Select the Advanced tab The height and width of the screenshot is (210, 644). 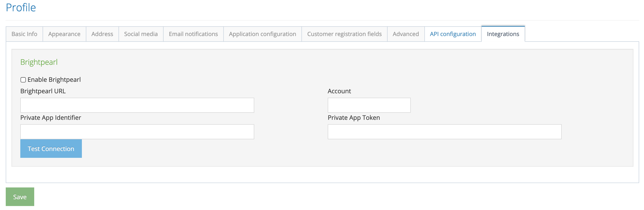tap(406, 34)
